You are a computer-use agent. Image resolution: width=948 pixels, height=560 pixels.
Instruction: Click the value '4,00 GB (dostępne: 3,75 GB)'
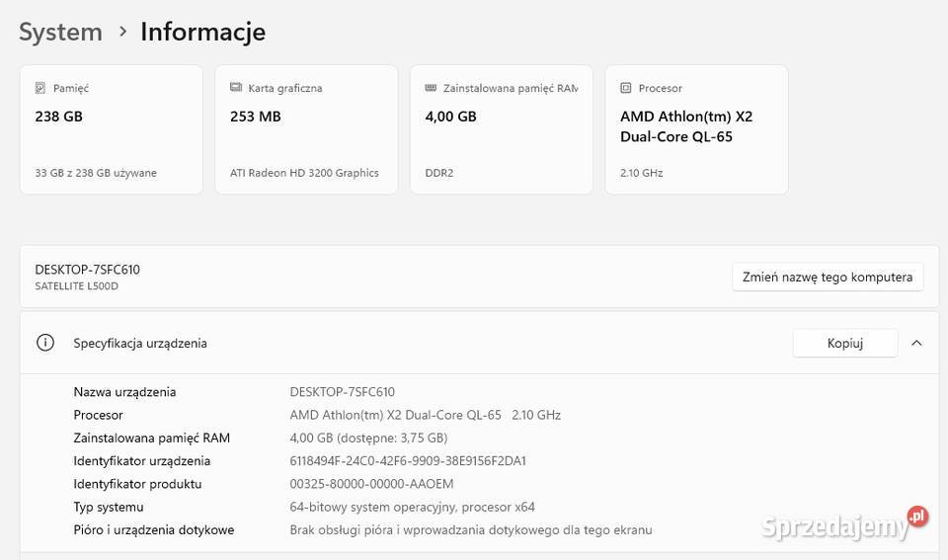[368, 438]
